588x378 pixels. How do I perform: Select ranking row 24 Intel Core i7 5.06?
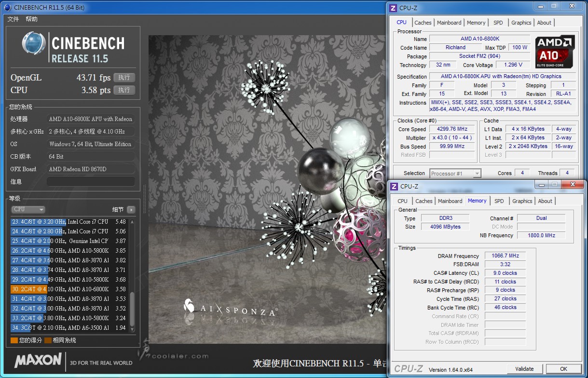click(69, 231)
